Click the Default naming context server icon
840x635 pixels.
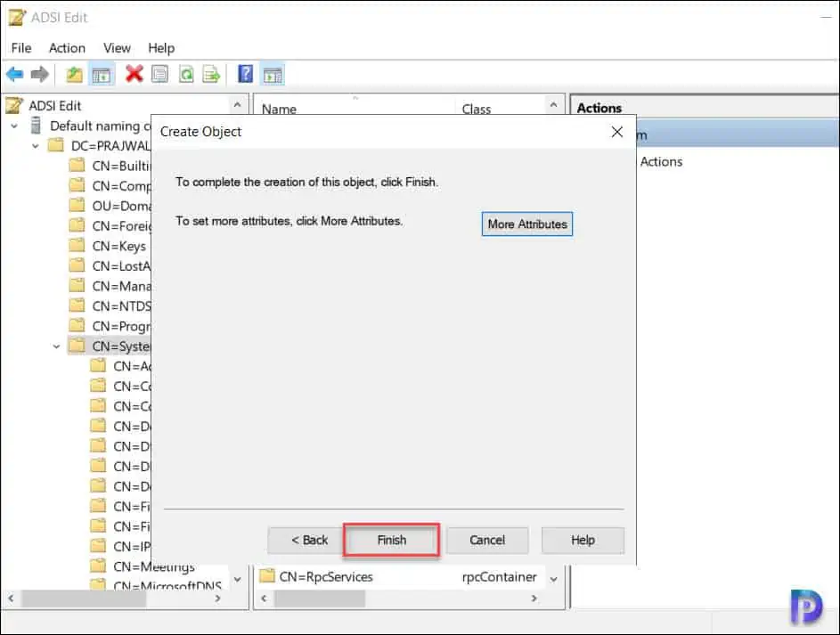[36, 126]
